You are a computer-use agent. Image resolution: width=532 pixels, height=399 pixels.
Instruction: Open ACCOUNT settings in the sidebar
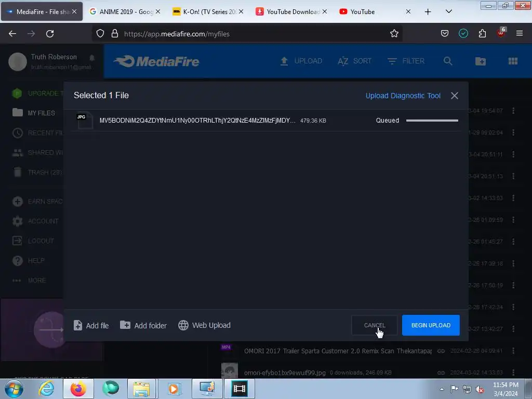pyautogui.click(x=35, y=221)
